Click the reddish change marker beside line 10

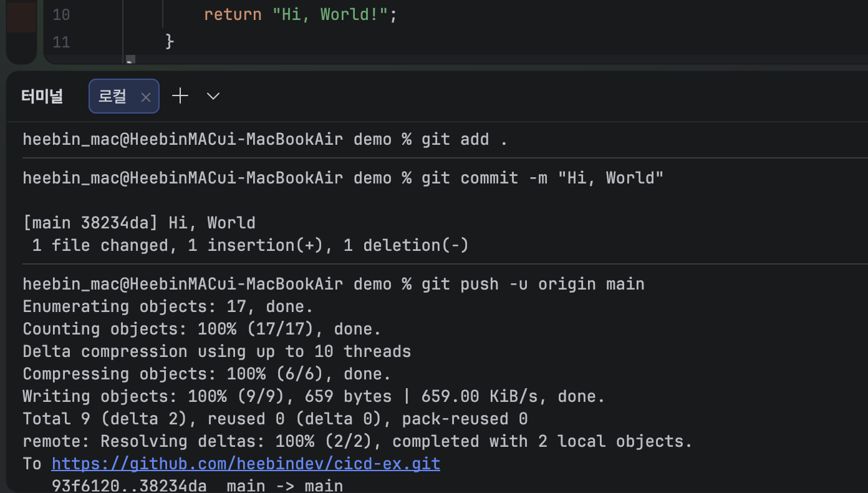pyautogui.click(x=22, y=16)
